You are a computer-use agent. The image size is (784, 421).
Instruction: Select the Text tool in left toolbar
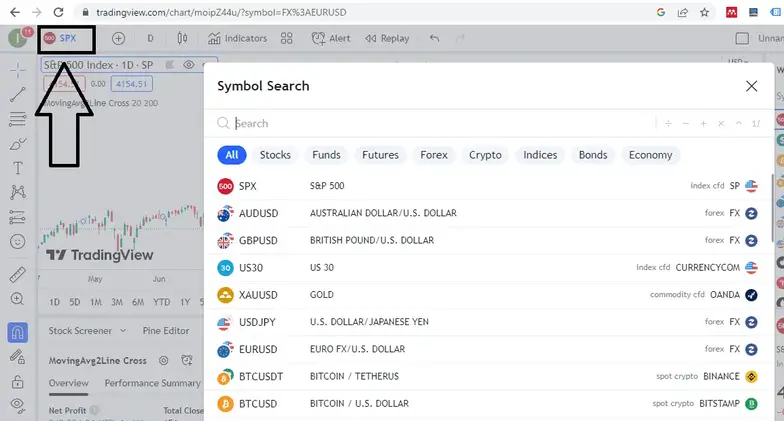(17, 168)
